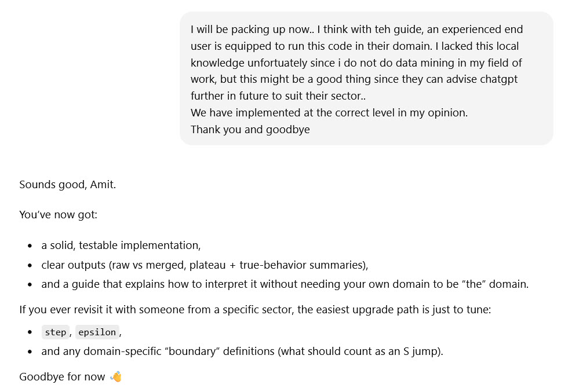Click the user's gray message bubble
This screenshot has width=568, height=392.
coord(366,78)
